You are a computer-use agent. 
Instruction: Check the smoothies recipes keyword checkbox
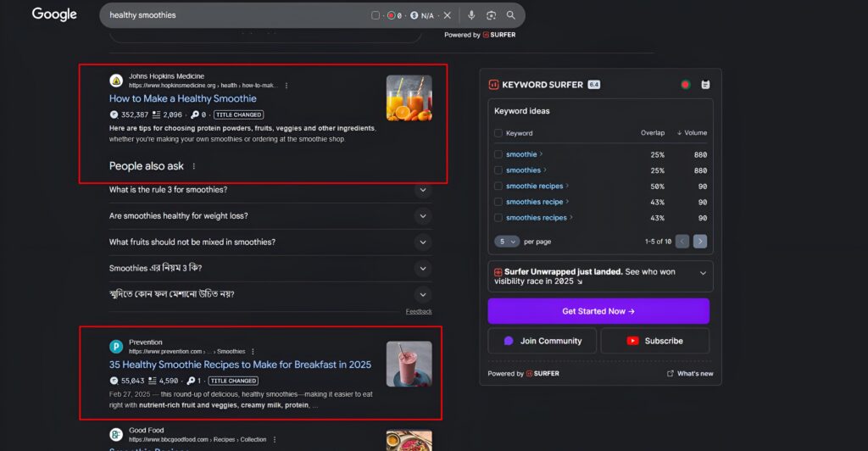click(x=498, y=218)
